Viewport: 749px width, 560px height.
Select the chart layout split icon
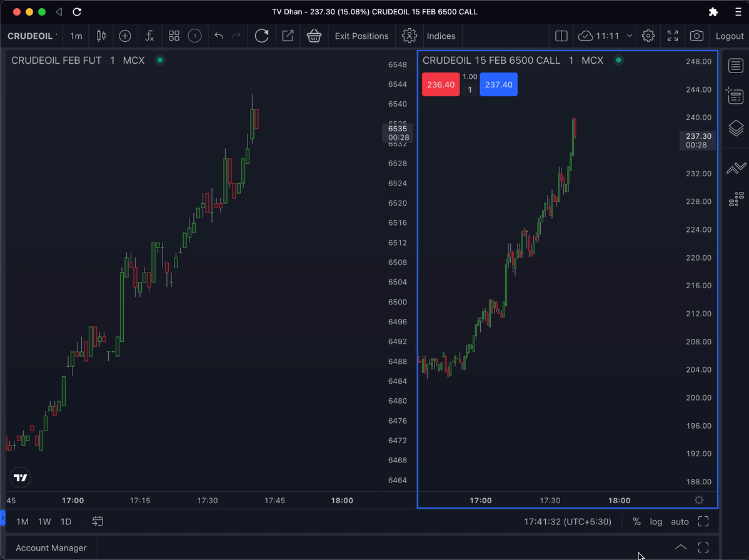(561, 36)
